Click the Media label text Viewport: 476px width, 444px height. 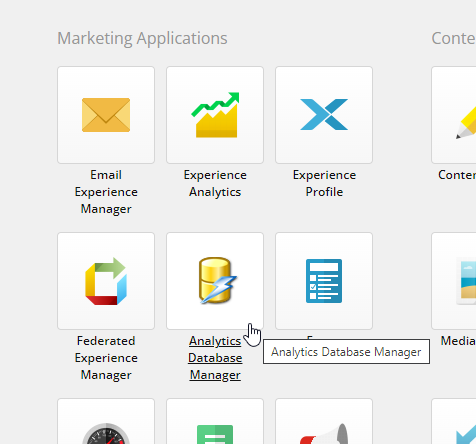tap(458, 341)
